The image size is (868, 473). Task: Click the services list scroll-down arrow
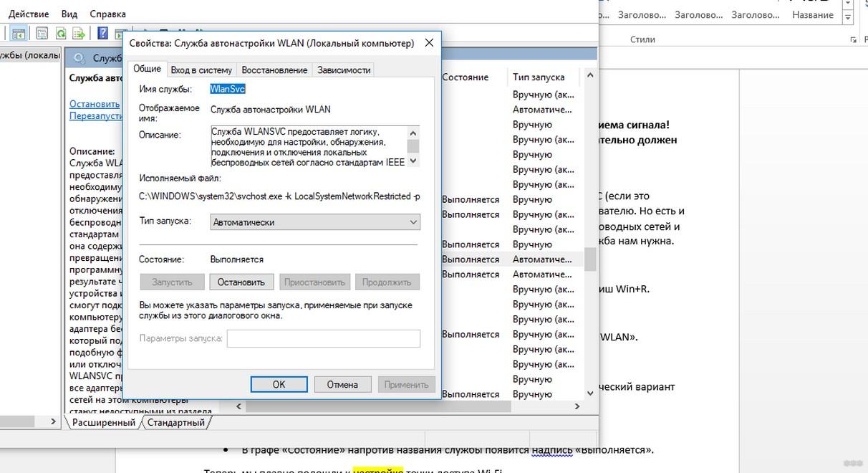(x=590, y=393)
